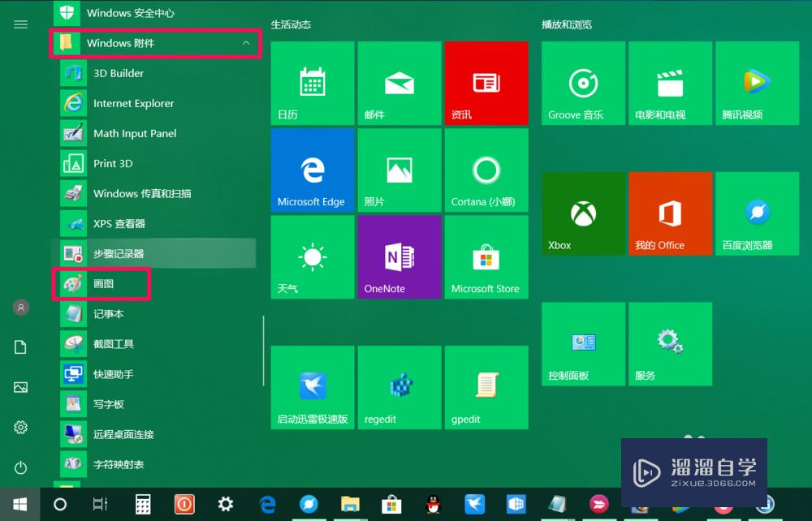The width and height of the screenshot is (812, 521).
Task: Click the Power button in Start sidebar
Action: (21, 467)
